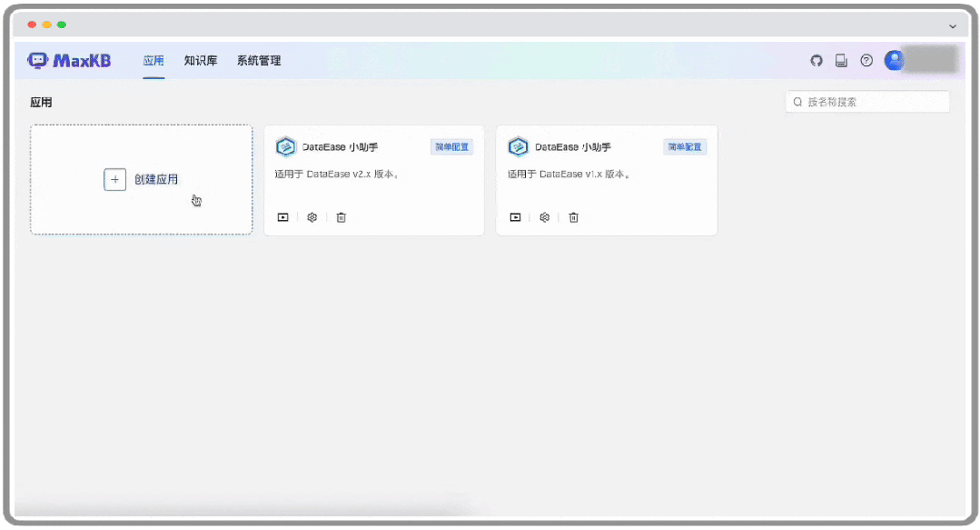The height and width of the screenshot is (530, 980).
Task: Click the DataEase v2.x app logo icon
Action: point(285,147)
